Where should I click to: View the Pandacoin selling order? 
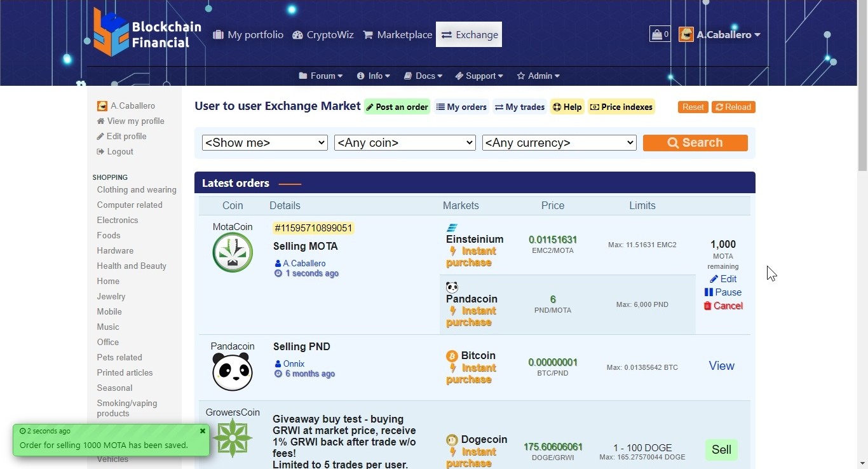(721, 366)
